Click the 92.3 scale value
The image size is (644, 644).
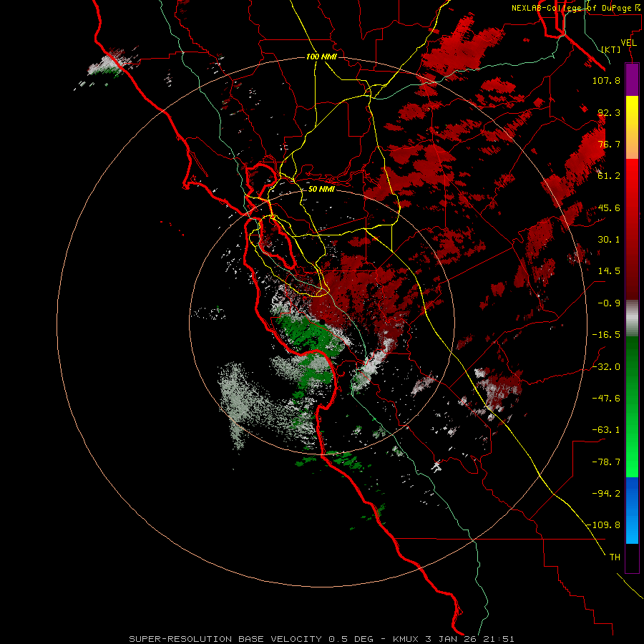[x=609, y=112]
